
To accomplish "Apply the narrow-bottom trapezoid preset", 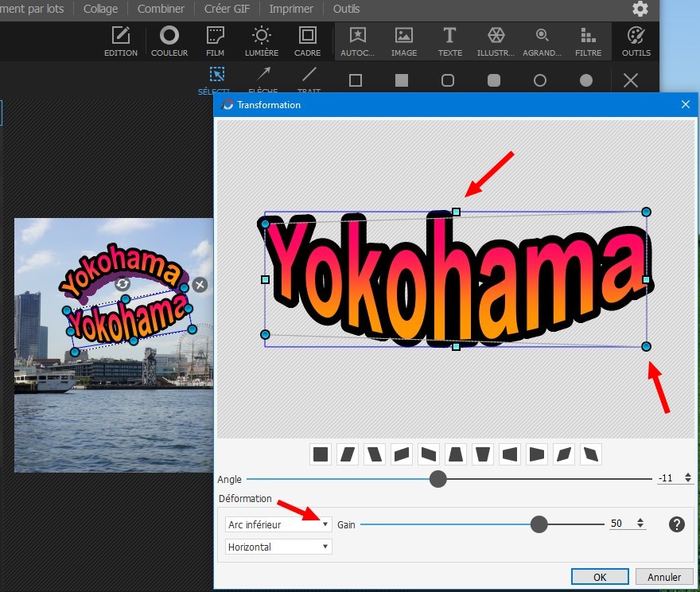I will pyautogui.click(x=483, y=454).
